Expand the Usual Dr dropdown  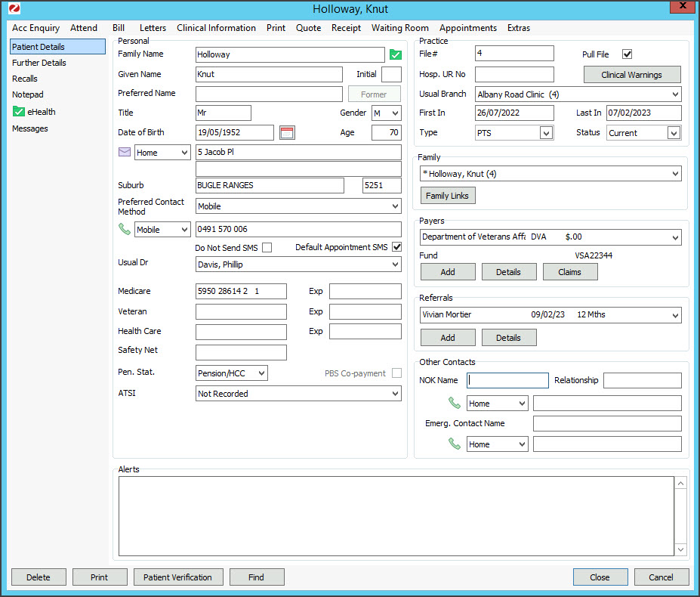click(x=396, y=265)
